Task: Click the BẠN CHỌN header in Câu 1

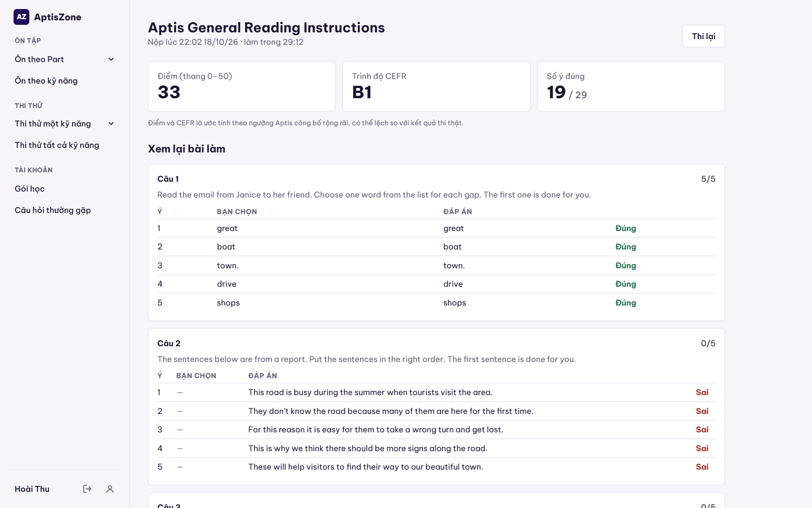Action: tap(237, 211)
